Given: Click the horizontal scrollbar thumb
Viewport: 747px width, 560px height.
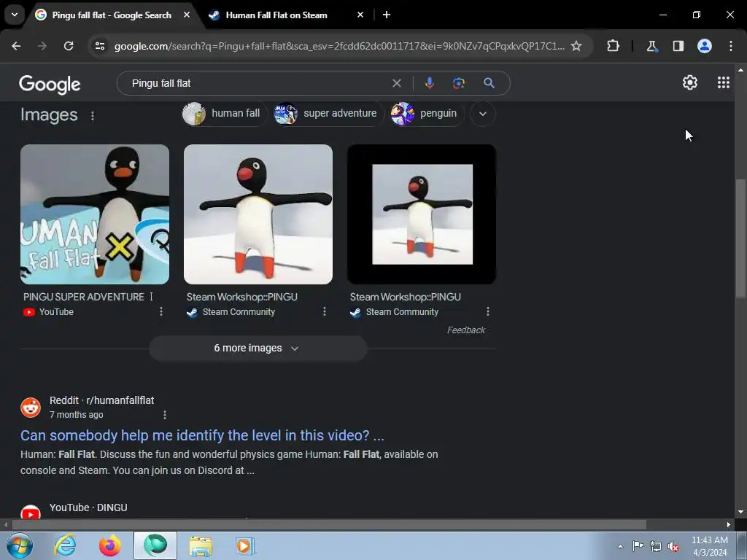Looking at the screenshot, I should (329, 524).
